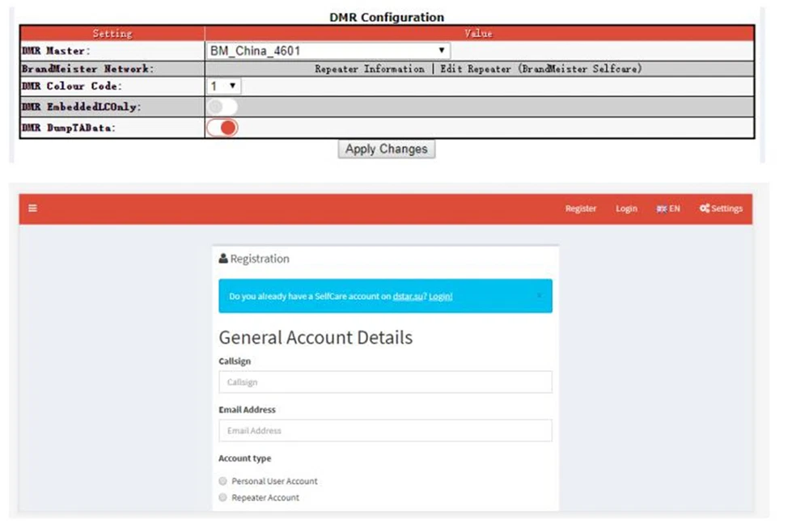Click into the Email Address field

pos(385,431)
